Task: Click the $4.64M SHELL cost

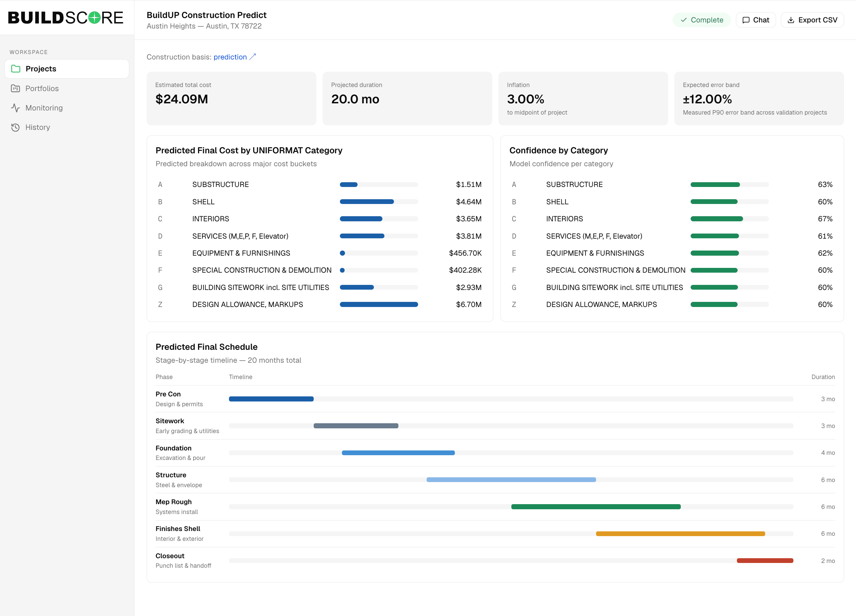Action: pyautogui.click(x=469, y=202)
